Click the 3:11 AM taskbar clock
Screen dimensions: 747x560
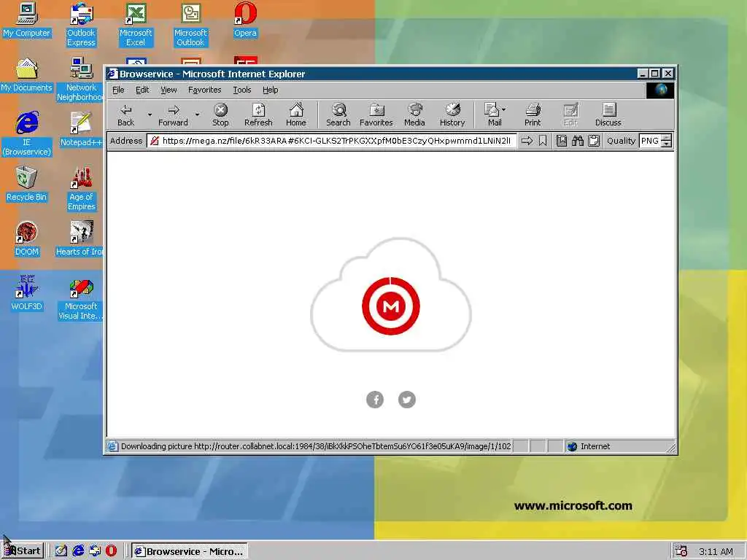click(716, 551)
